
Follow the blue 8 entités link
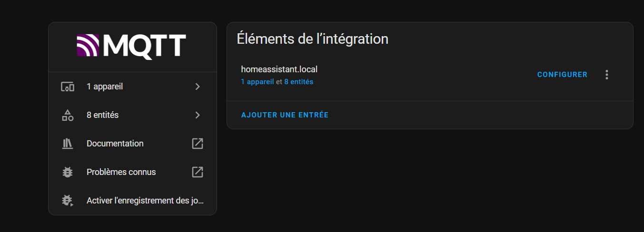299,82
